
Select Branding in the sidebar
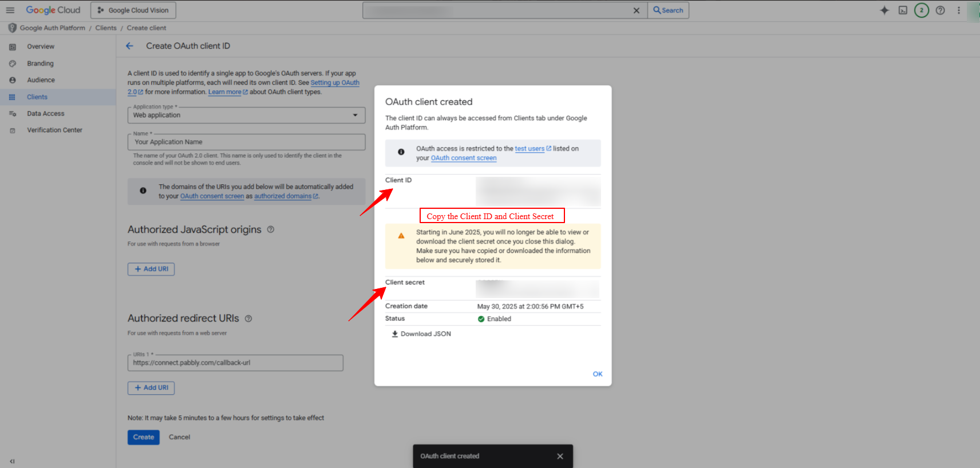[40, 64]
